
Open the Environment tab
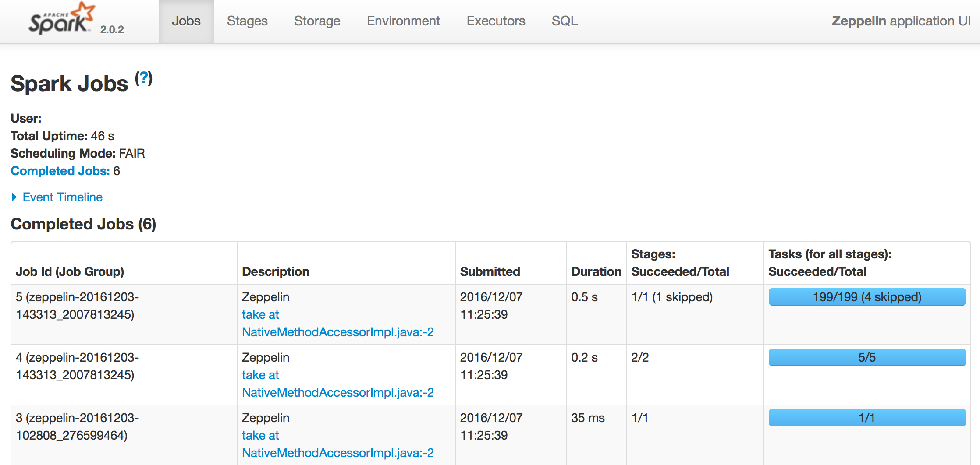[403, 21]
